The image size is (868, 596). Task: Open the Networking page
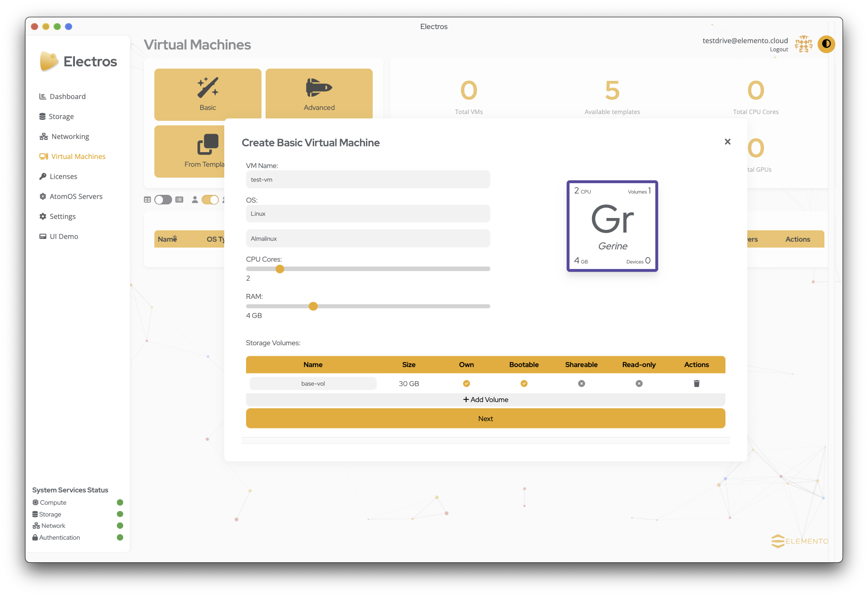pos(64,136)
